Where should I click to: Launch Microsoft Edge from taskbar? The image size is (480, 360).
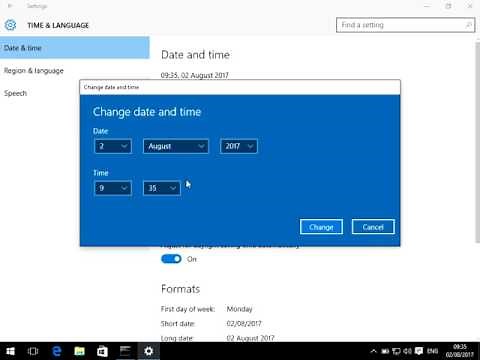57,351
